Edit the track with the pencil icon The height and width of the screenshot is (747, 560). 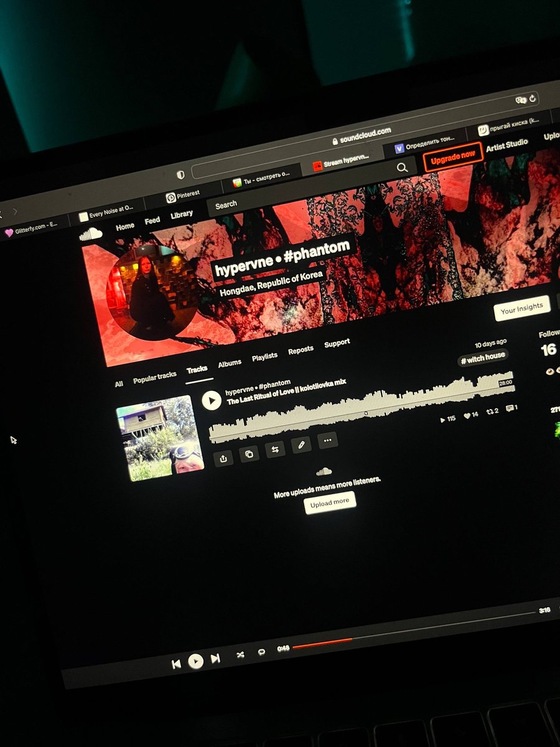pyautogui.click(x=301, y=444)
